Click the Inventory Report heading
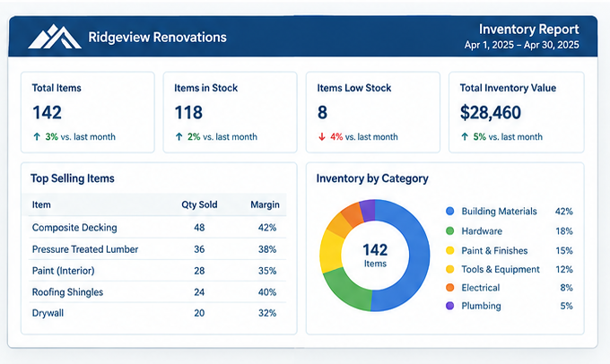610x364 pixels. click(528, 30)
